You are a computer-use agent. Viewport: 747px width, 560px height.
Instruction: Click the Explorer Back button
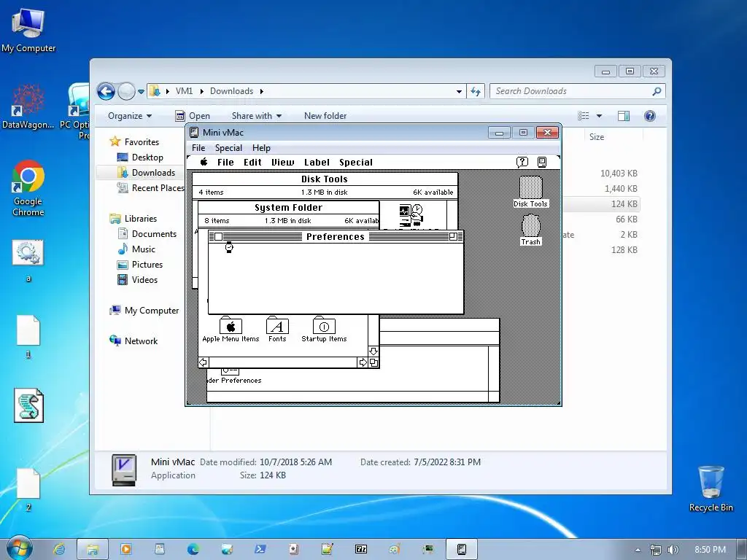(106, 91)
